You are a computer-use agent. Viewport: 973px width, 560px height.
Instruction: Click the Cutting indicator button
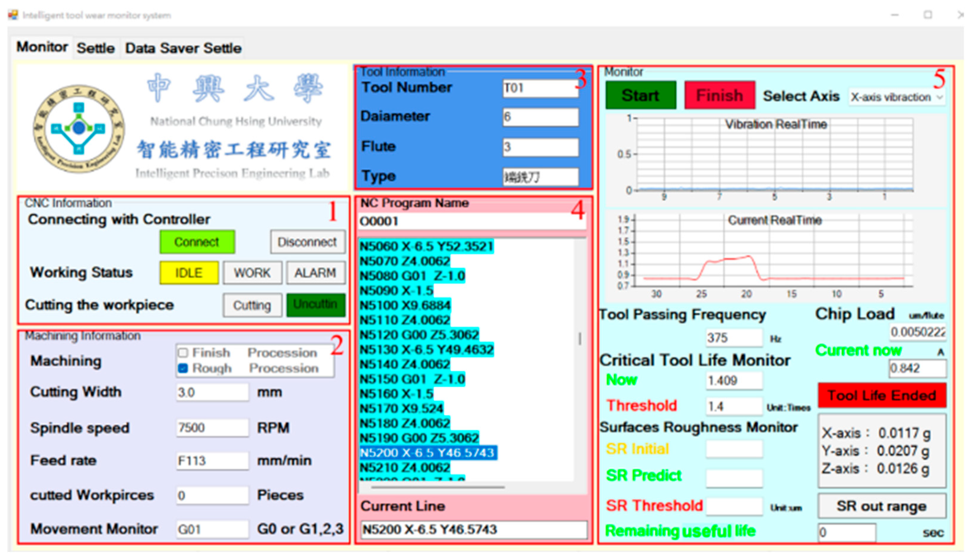click(252, 305)
